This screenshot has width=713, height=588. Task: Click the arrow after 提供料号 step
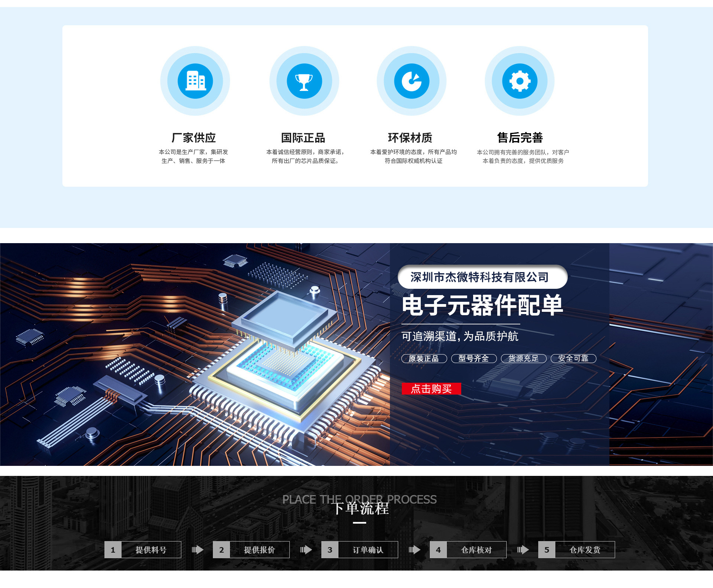(x=198, y=549)
